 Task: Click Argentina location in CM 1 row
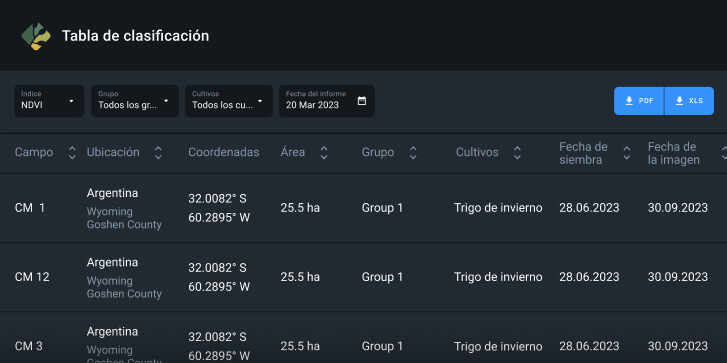112,193
